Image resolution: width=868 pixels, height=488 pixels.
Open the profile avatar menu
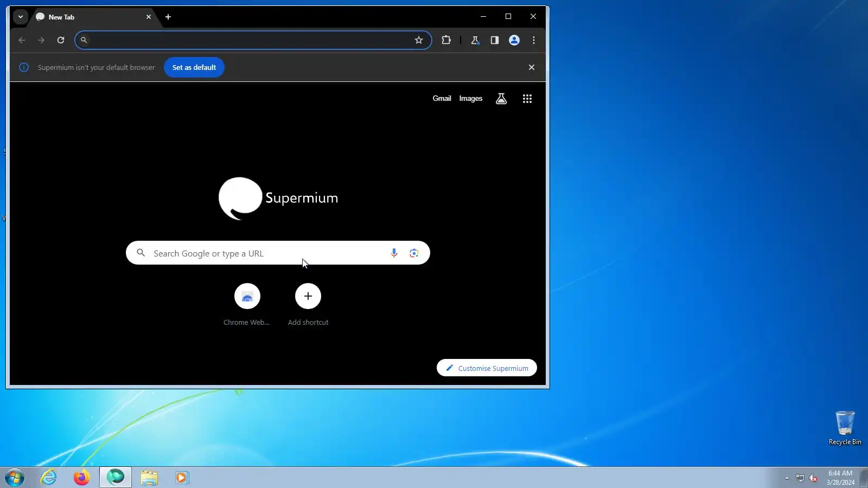[x=514, y=40]
